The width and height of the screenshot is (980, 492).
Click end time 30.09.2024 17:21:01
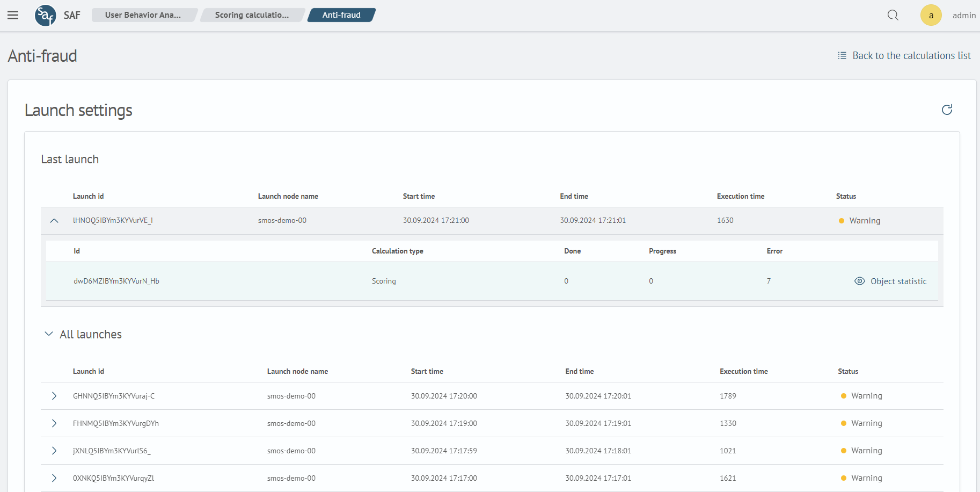593,220
